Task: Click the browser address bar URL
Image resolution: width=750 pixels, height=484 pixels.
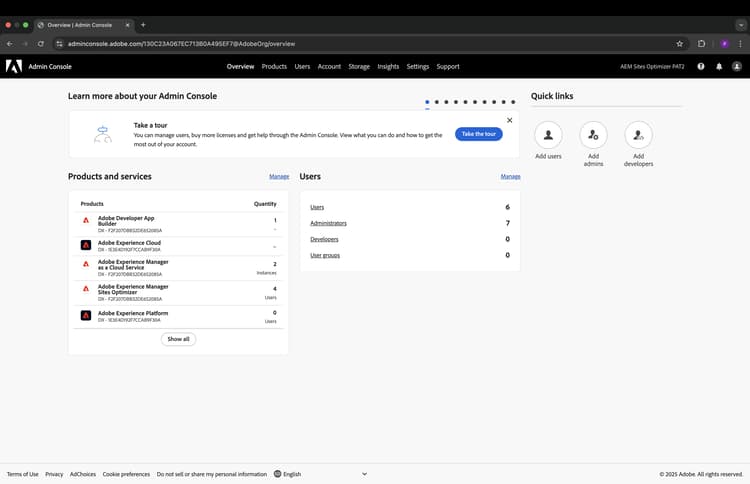Action: click(181, 44)
